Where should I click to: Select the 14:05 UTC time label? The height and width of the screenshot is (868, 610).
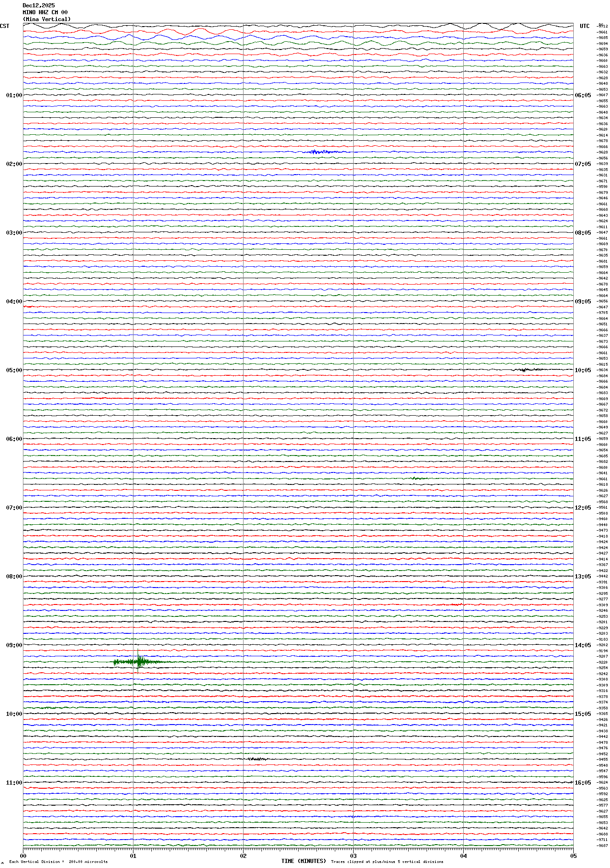583,645
